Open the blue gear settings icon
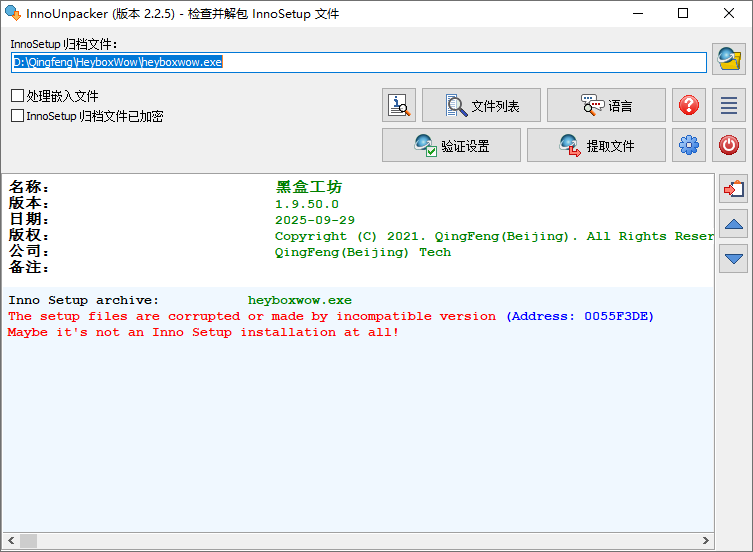 [689, 145]
